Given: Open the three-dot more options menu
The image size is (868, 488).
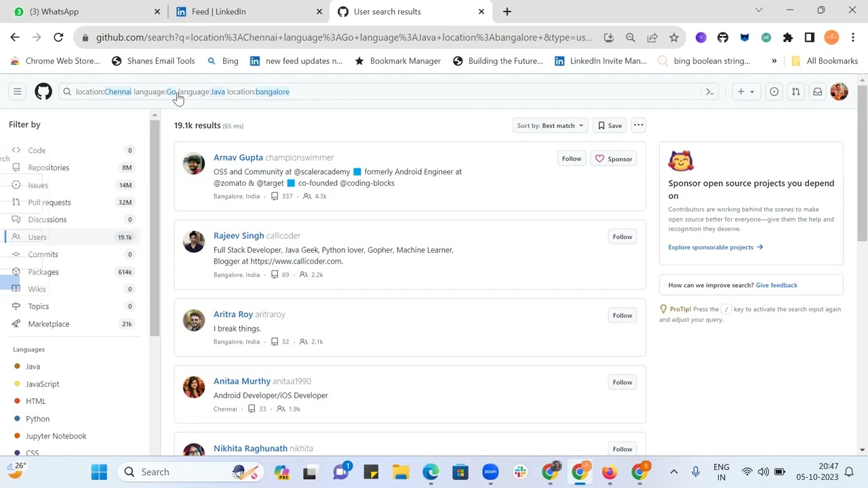Looking at the screenshot, I should [x=638, y=125].
